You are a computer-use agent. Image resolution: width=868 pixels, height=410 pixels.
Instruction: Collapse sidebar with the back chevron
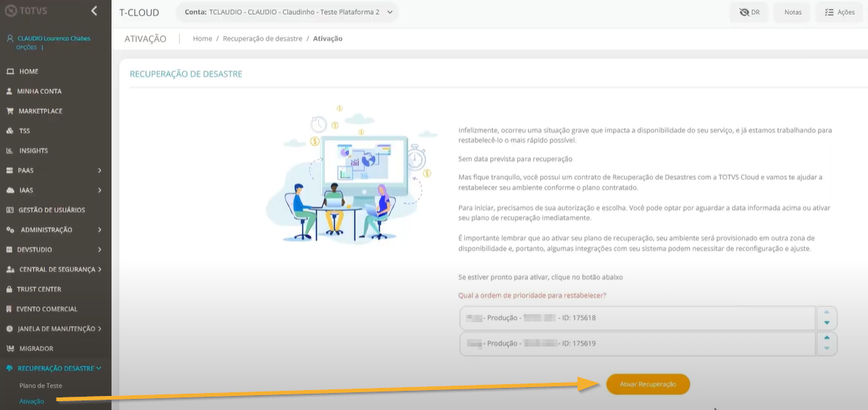click(x=94, y=10)
